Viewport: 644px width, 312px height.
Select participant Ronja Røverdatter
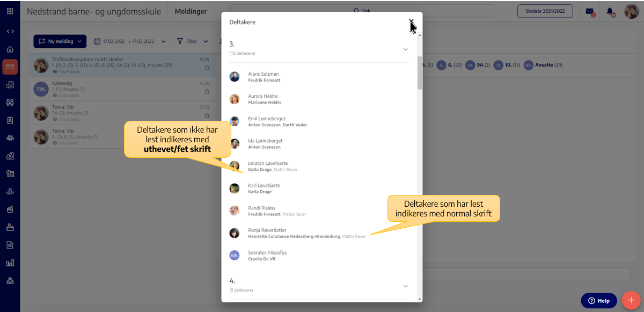pos(319,233)
